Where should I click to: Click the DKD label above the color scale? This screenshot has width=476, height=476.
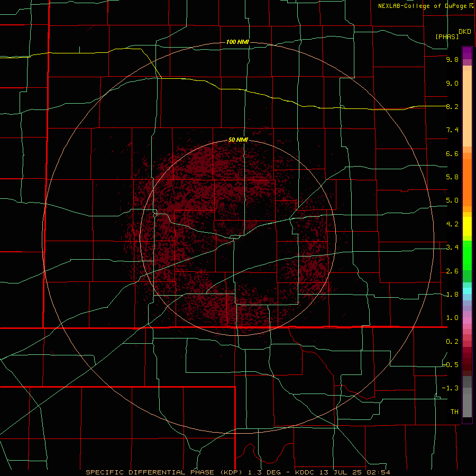[465, 32]
